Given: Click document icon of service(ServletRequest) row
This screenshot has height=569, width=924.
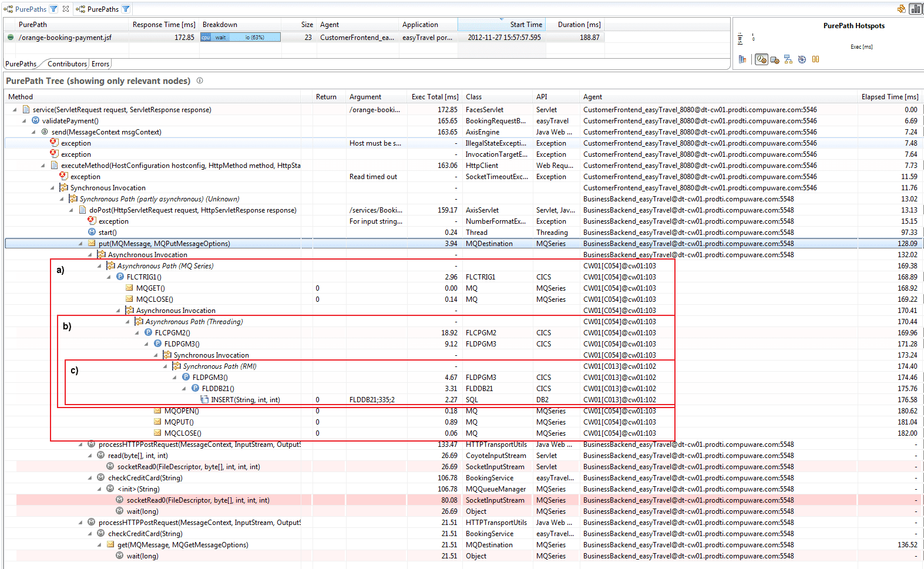Looking at the screenshot, I should 26,109.
